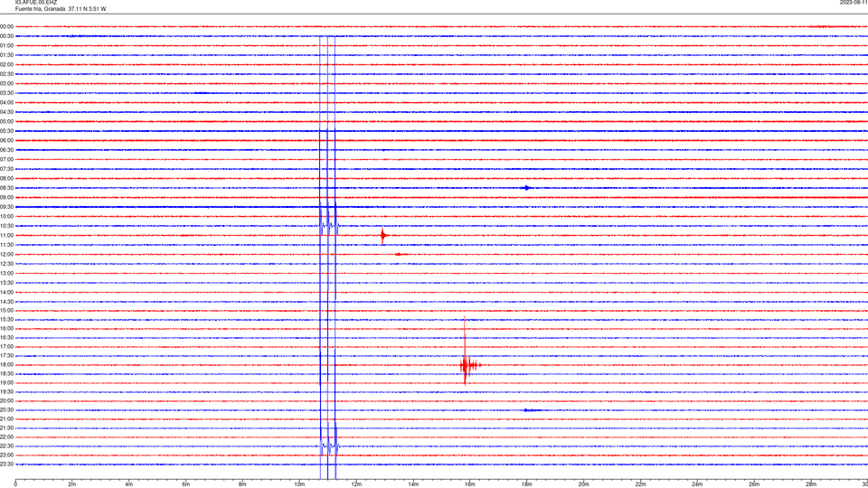868x488 pixels.
Task: Click the 12:00 time label
Action: pyautogui.click(x=6, y=255)
